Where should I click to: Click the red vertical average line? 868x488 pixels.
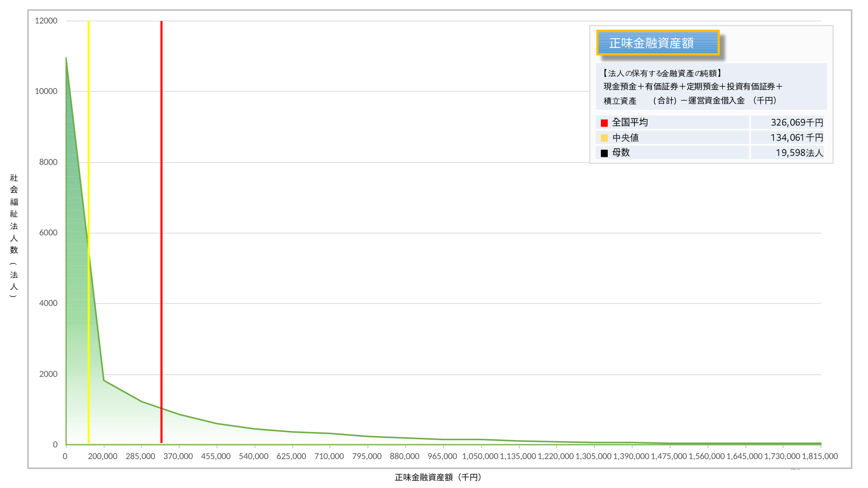[161, 226]
